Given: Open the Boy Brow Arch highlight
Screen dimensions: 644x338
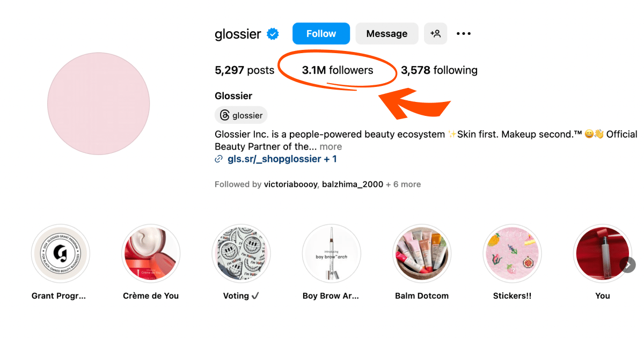Looking at the screenshot, I should click(x=331, y=253).
